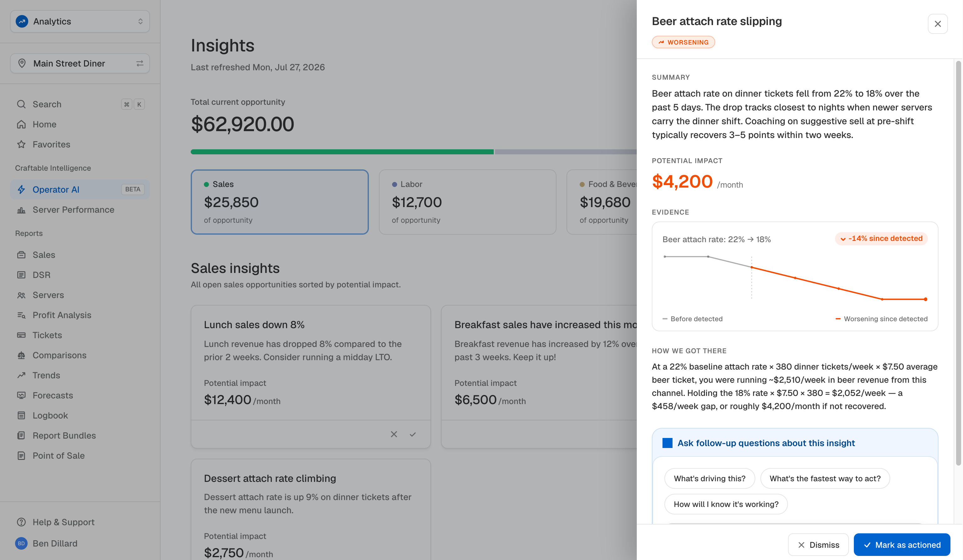Screen dimensions: 963x560
Task: Click the swap arrows icon beside Main Street Diner
Action: [x=140, y=63]
